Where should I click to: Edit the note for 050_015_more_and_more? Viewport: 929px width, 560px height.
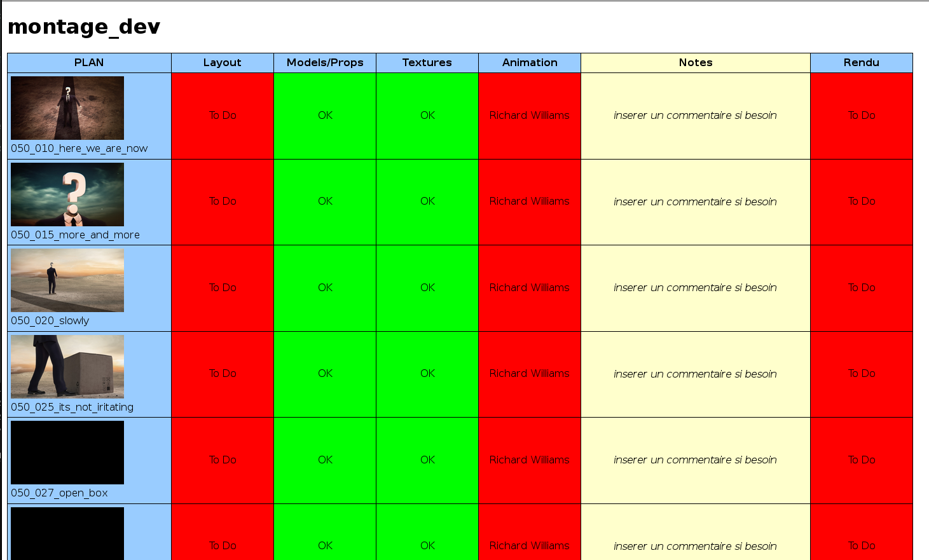point(696,202)
